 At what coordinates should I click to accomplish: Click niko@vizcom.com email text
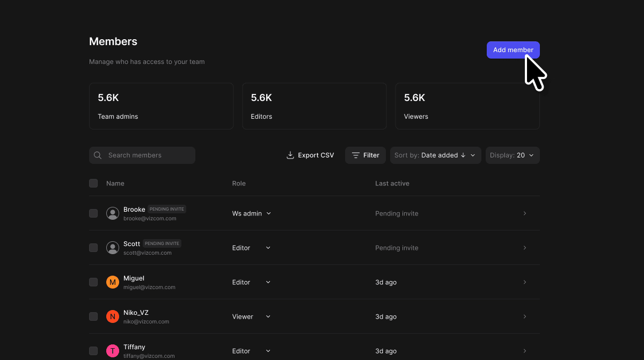pos(146,322)
